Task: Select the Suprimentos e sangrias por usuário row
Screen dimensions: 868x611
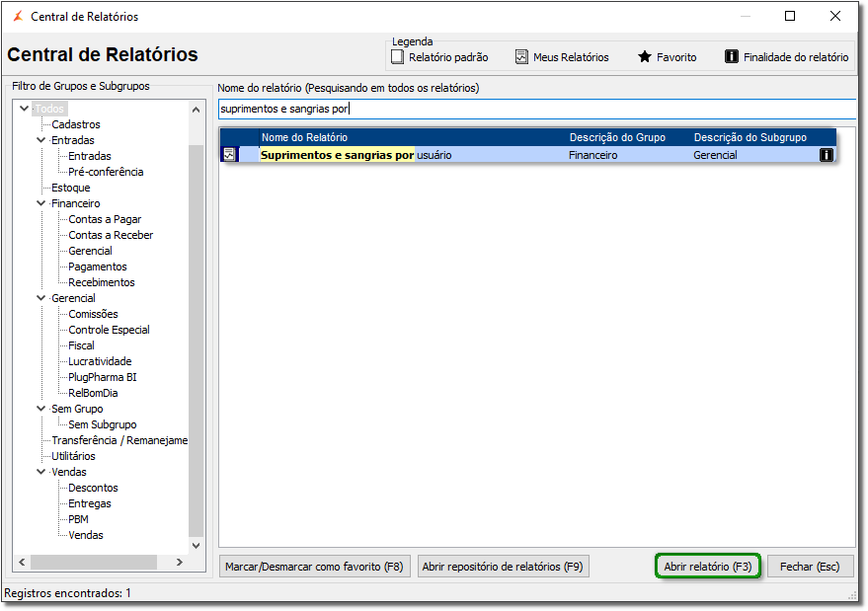Action: [527, 155]
